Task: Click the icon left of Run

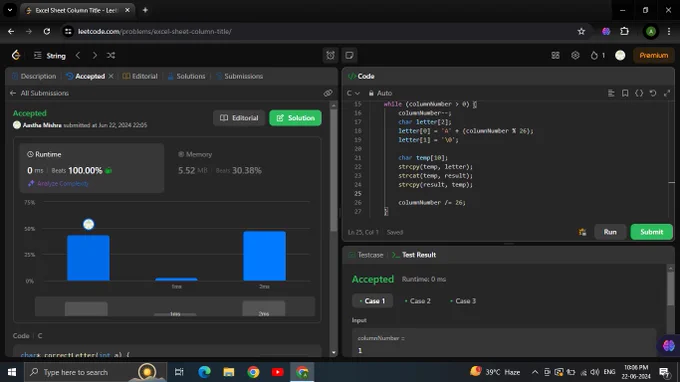Action: [x=582, y=232]
